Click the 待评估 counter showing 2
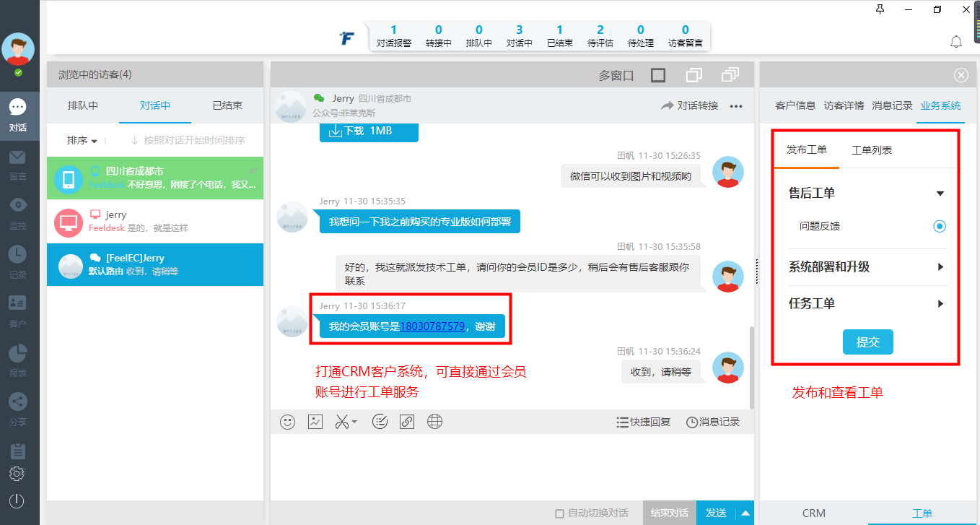The image size is (980, 525). [600, 36]
